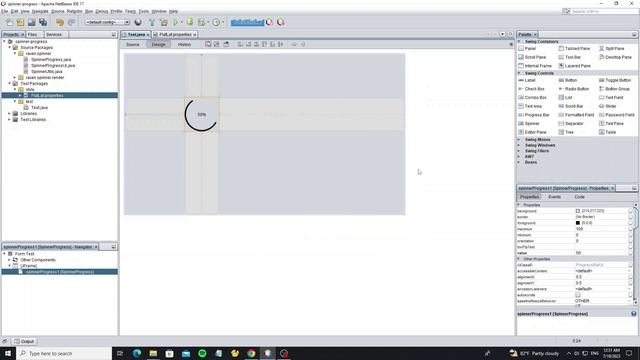The width and height of the screenshot is (640, 360).
Task: Expand the Test Libraries node
Action: [x=10, y=120]
